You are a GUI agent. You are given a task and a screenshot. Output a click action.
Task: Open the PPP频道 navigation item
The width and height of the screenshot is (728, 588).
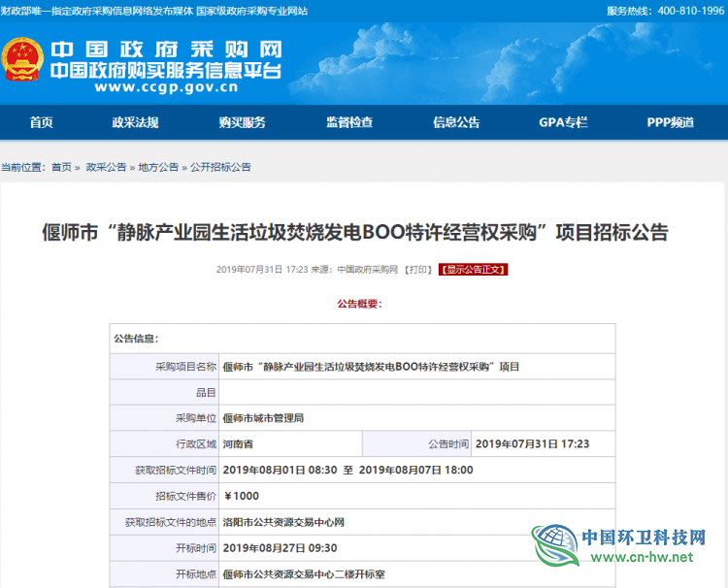click(671, 122)
